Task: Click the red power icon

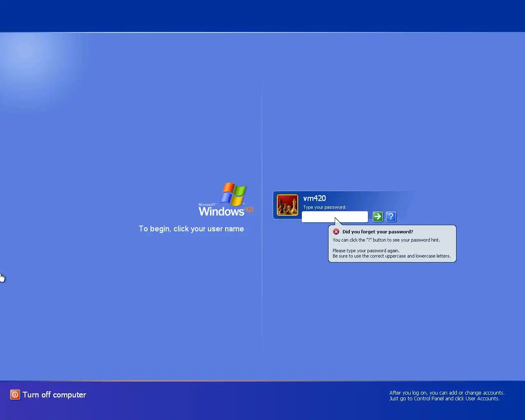Action: click(x=15, y=395)
